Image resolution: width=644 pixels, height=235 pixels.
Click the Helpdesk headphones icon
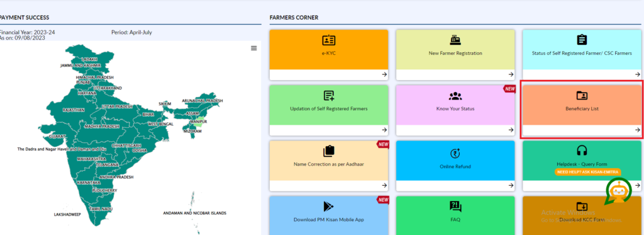pos(582,151)
